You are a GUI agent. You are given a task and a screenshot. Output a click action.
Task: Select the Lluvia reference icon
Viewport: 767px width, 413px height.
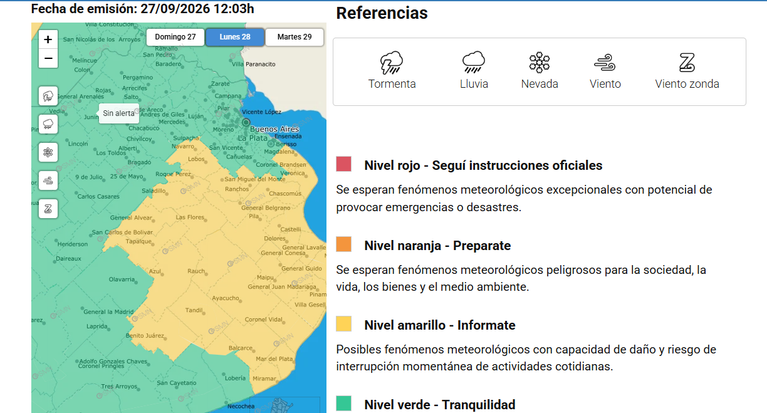point(474,63)
